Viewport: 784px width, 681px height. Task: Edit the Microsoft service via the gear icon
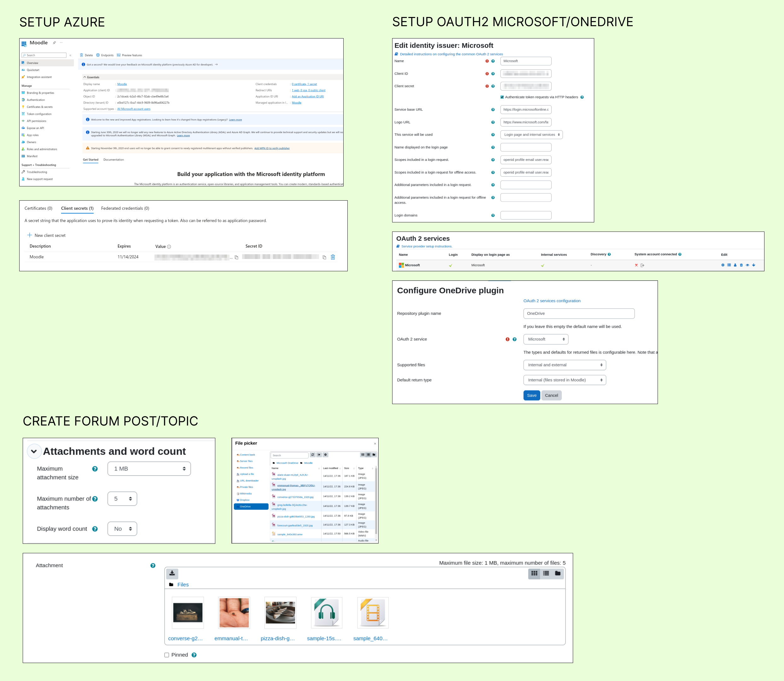[x=723, y=265]
